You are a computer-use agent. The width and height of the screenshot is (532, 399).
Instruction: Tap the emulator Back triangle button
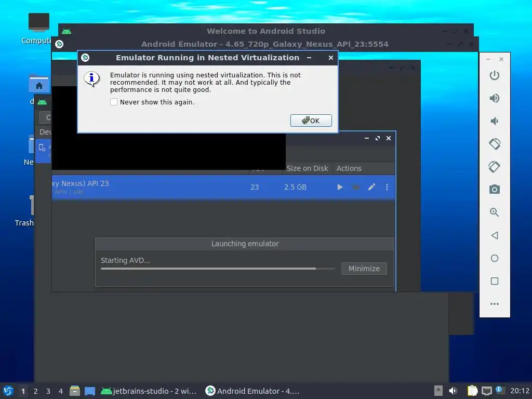[495, 235]
